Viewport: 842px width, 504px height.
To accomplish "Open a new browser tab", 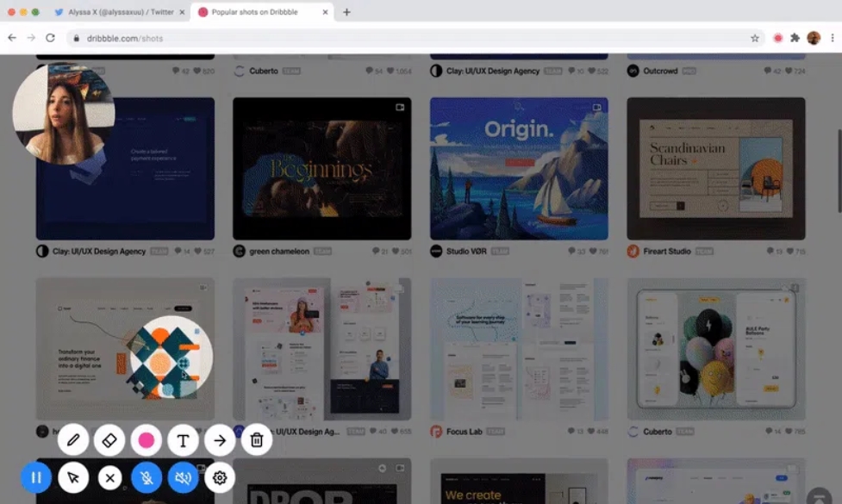I will (x=347, y=12).
